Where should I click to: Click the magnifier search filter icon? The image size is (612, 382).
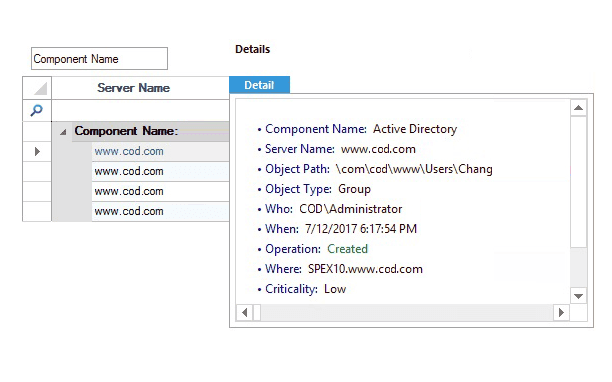(x=37, y=110)
